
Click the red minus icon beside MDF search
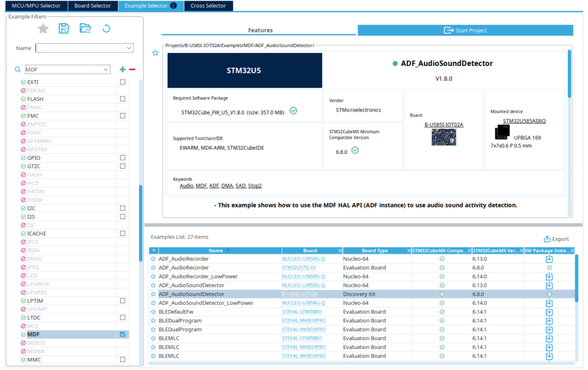132,70
